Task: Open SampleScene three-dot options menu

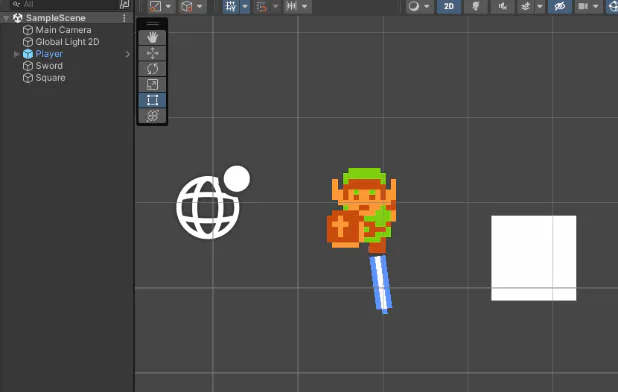Action: pyautogui.click(x=124, y=18)
